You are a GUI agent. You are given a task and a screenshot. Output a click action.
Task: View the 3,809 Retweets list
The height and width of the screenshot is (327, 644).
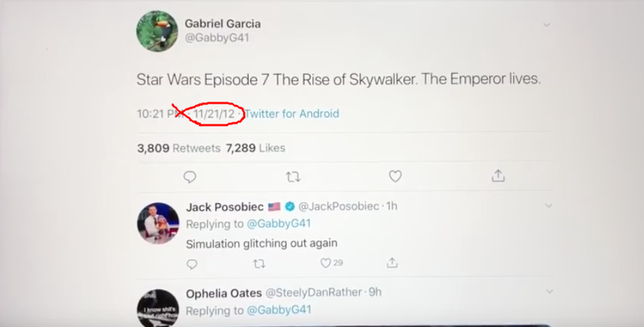pyautogui.click(x=178, y=148)
